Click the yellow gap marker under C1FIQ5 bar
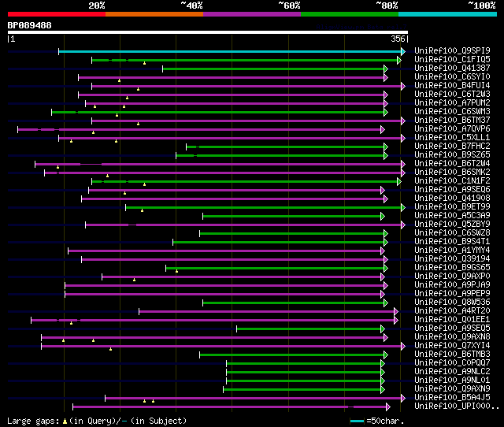 click(145, 63)
